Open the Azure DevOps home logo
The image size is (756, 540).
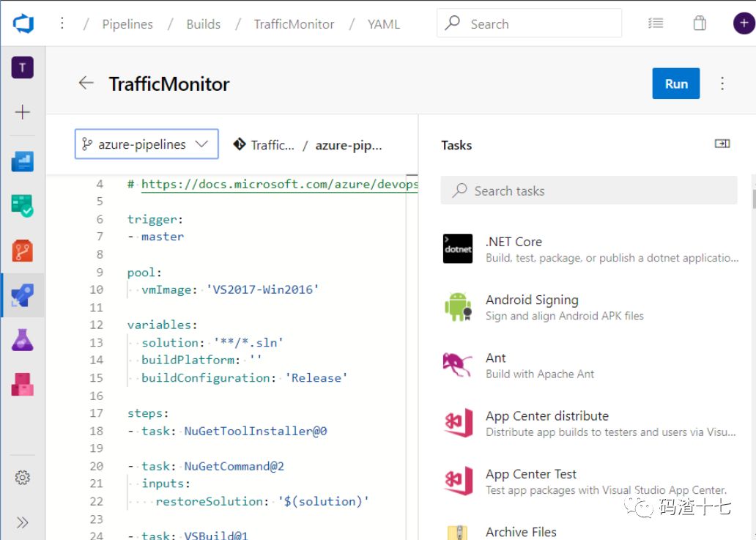[x=23, y=23]
